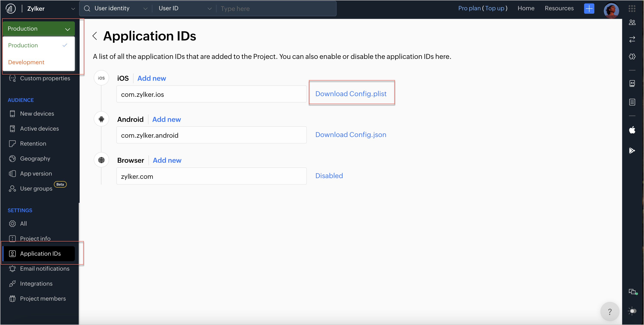Click the Google Play icon in right sidebar

632,150
